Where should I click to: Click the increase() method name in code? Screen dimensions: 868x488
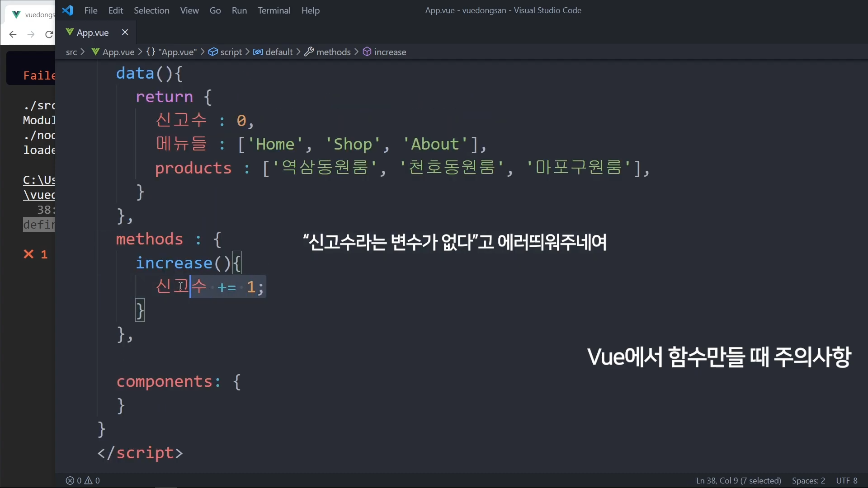[174, 263]
